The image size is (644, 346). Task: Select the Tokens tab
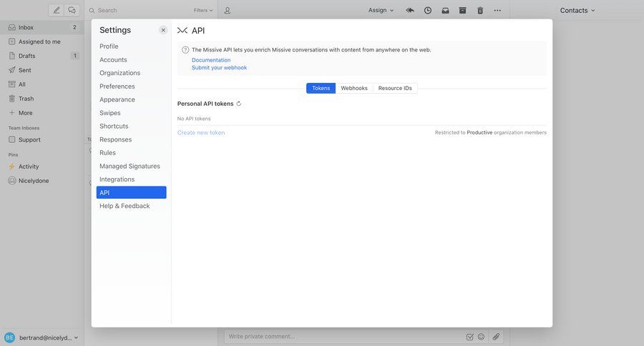point(321,88)
